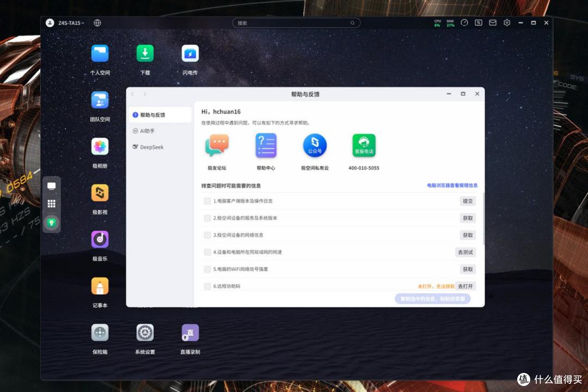This screenshot has width=588, height=392.
Task: Launch the 下载 download app
Action: [x=145, y=54]
